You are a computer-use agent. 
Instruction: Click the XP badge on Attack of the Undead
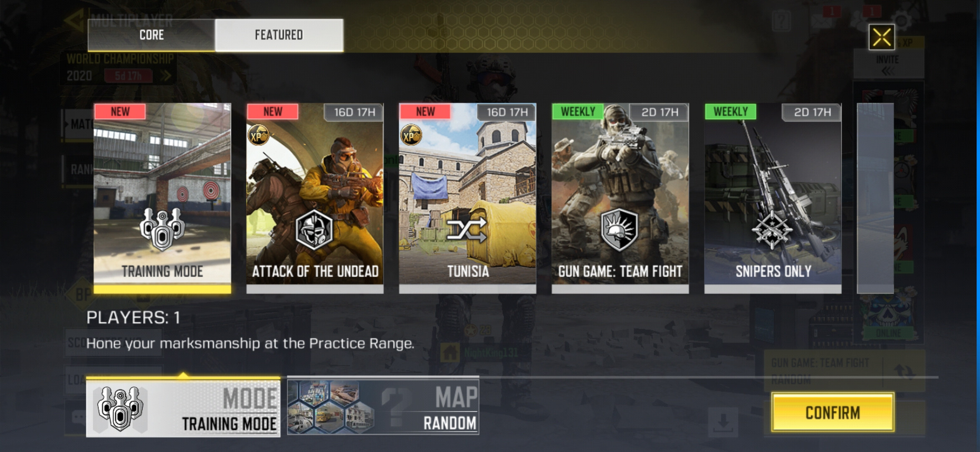[258, 135]
